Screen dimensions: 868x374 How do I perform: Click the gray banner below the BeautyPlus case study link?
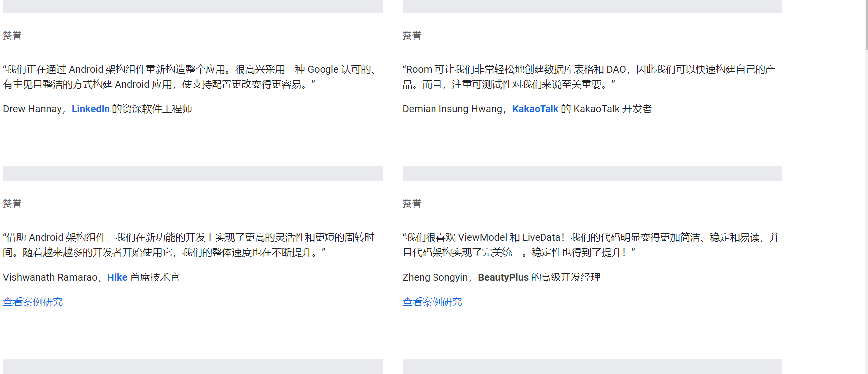[x=592, y=367]
